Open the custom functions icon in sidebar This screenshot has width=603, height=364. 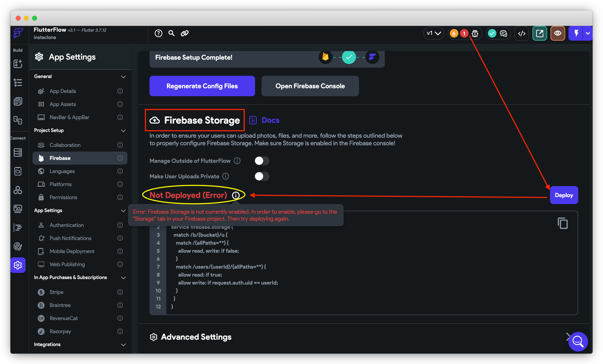[18, 227]
